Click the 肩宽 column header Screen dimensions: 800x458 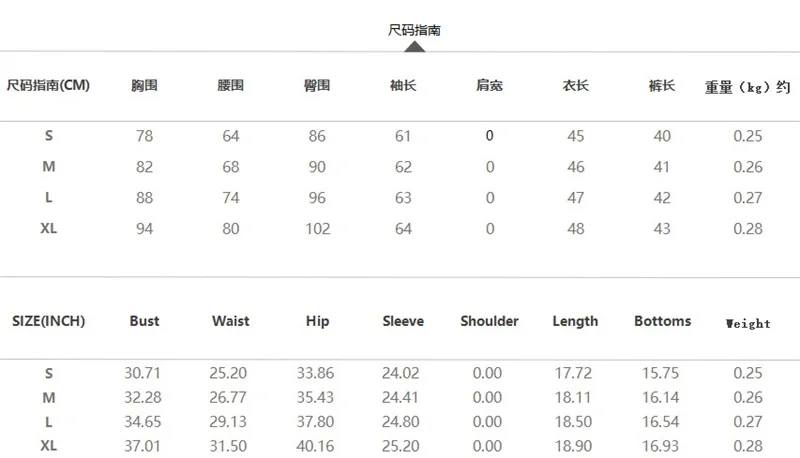[x=489, y=86]
